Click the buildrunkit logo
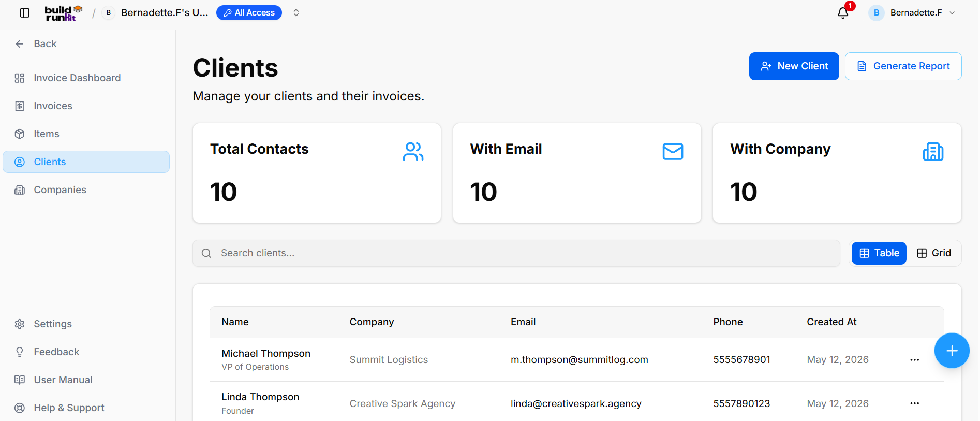 pos(64,13)
